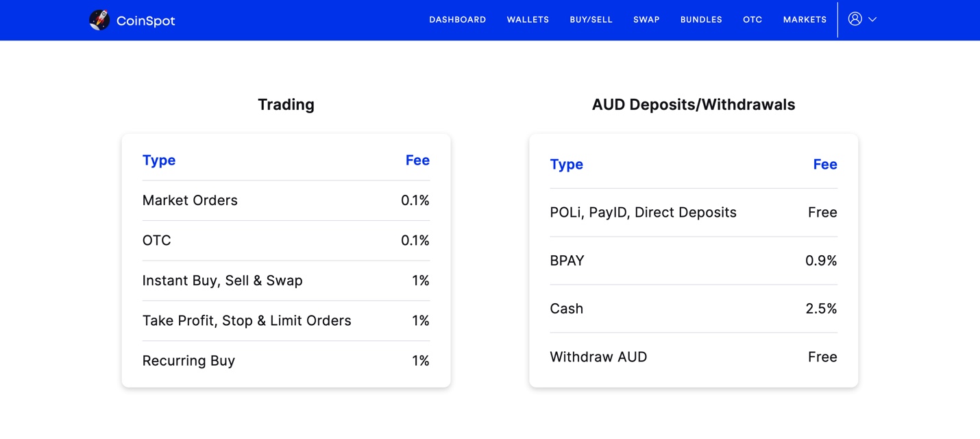Go to the Markets page

coord(805,20)
